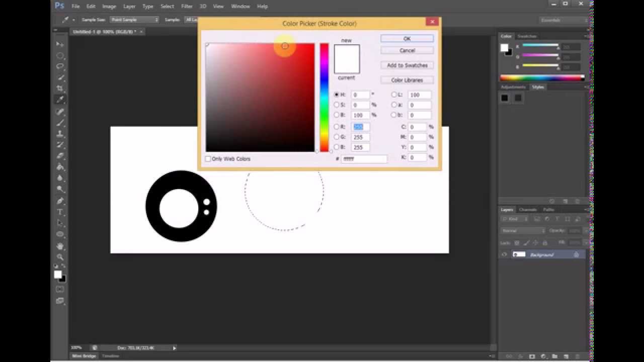Select the Lasso tool
Screen dimensions: 644x362
60,66
